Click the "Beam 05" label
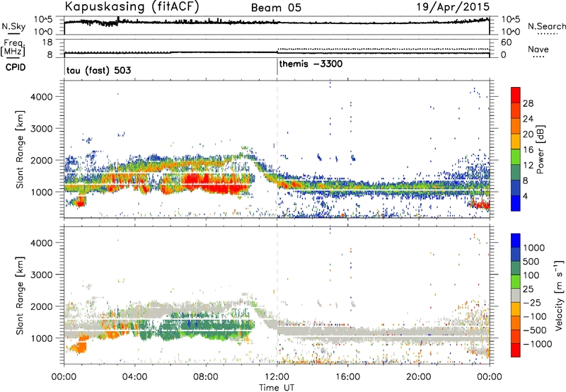 coord(276,8)
